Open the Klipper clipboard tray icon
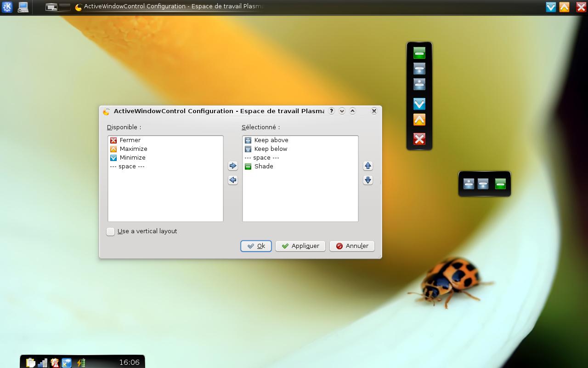This screenshot has height=368, width=588. [30, 362]
